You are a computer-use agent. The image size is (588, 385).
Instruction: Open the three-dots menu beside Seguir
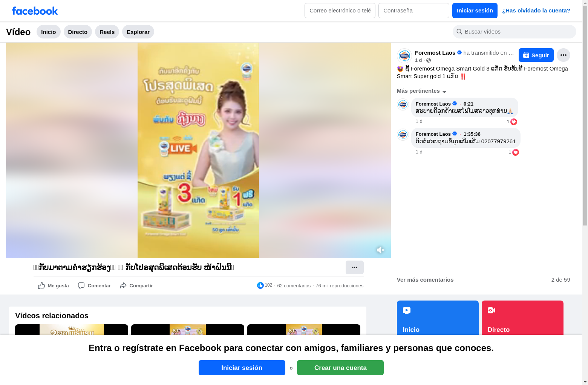point(563,55)
